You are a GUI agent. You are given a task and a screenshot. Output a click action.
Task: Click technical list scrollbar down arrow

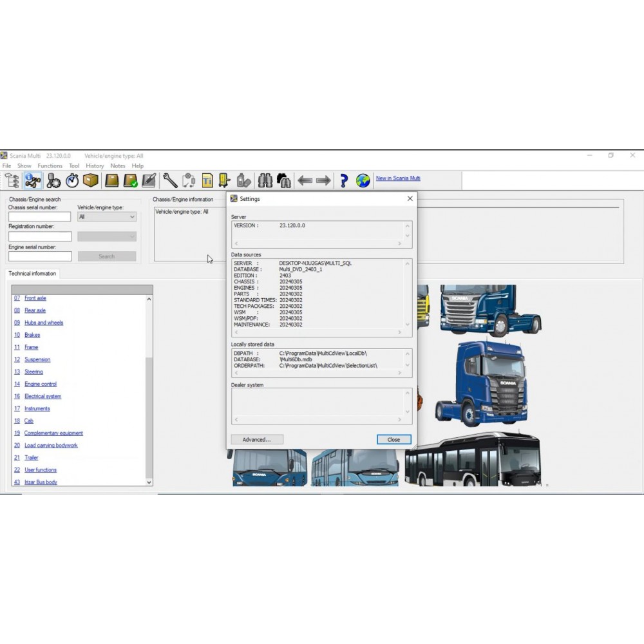coord(149,482)
